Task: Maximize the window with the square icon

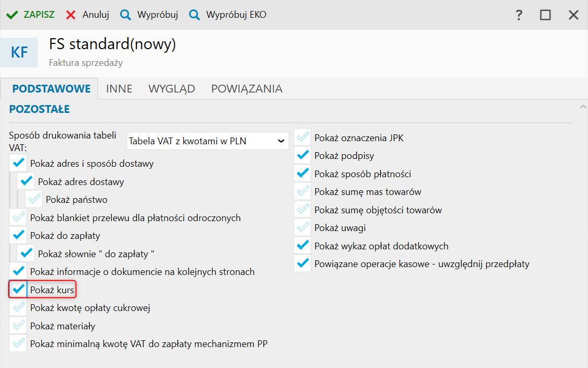Action: pos(545,15)
